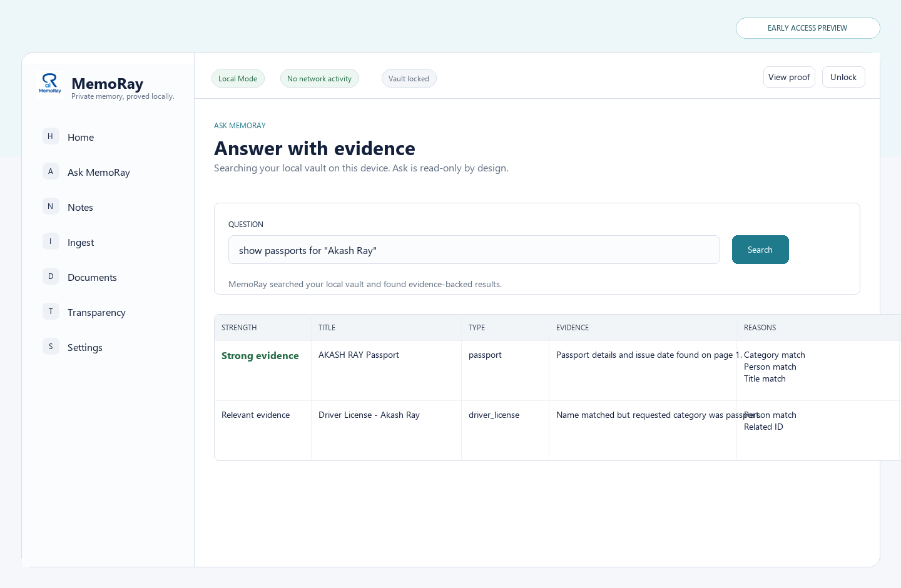Click the Related ID reason

(x=763, y=427)
